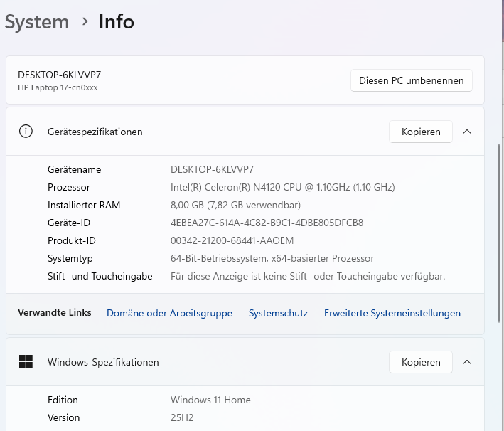Click the Produkt-ID label
Viewport: 504px width, 431px height.
72,240
